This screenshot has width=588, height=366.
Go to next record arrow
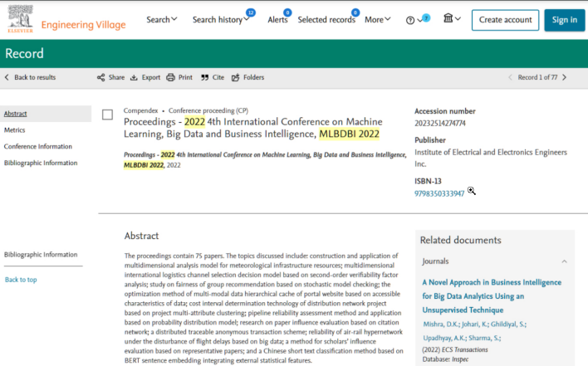coord(565,77)
